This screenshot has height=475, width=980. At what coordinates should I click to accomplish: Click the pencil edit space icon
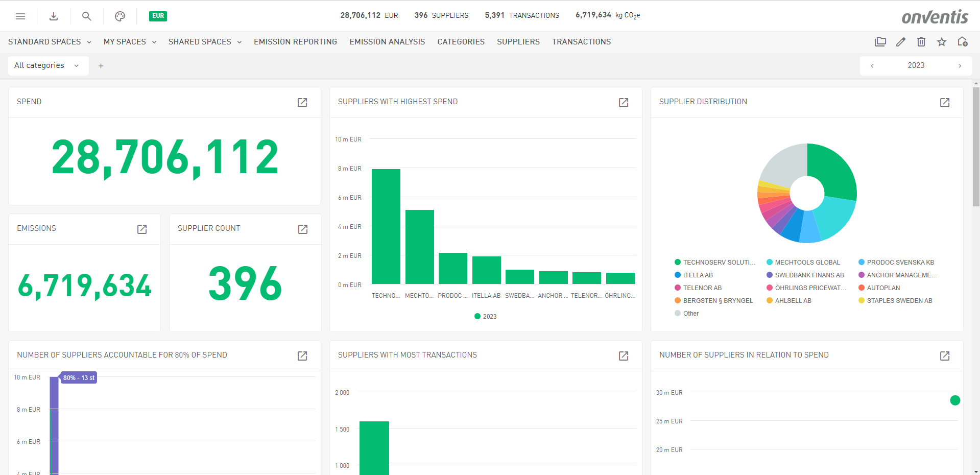point(901,42)
